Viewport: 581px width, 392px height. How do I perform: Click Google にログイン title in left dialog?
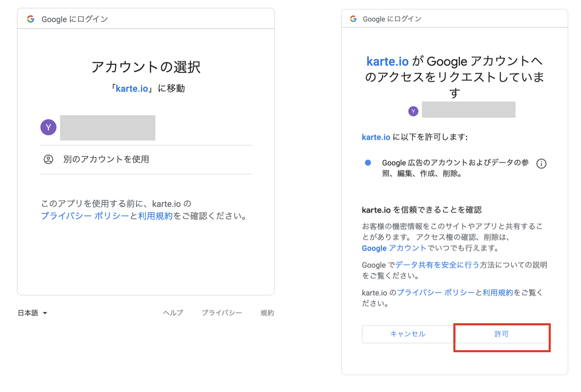pyautogui.click(x=75, y=19)
